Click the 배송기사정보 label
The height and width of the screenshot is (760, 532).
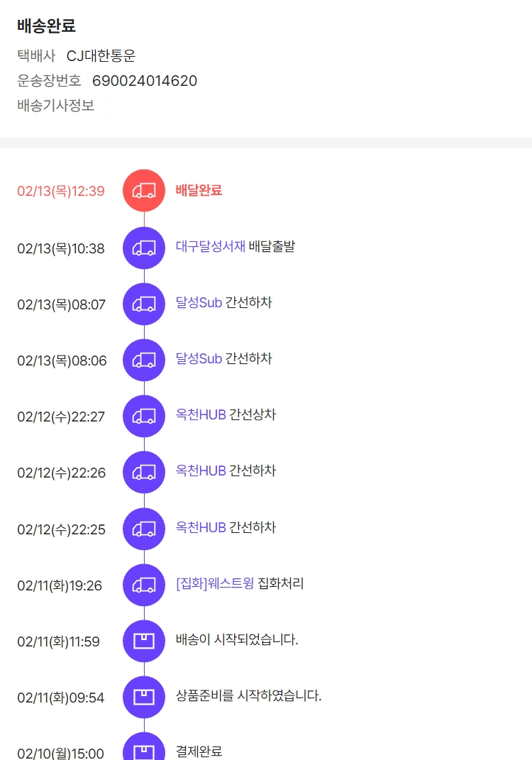pos(55,106)
